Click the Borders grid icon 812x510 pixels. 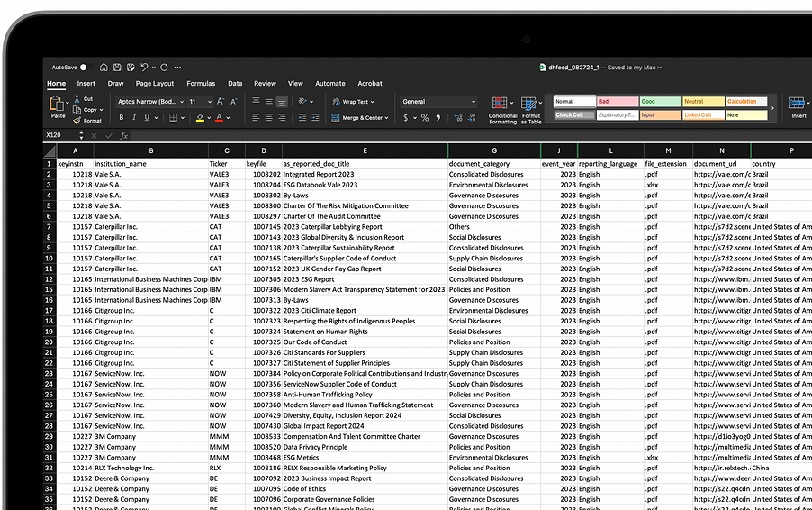174,118
